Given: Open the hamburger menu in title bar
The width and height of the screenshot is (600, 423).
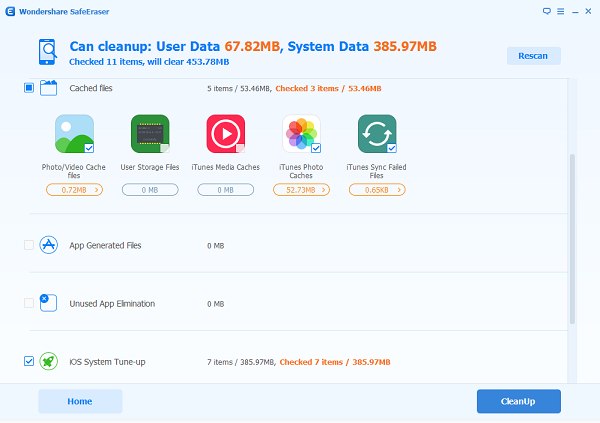Looking at the screenshot, I should (561, 11).
